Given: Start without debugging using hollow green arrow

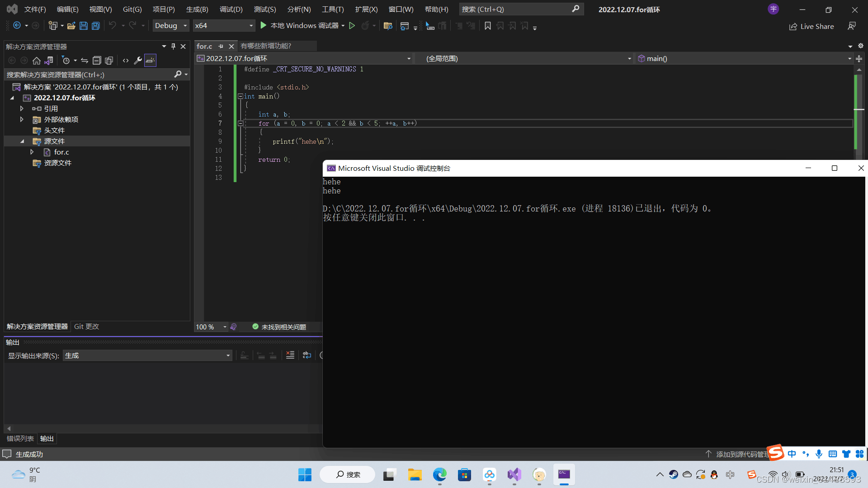Looking at the screenshot, I should [x=352, y=26].
